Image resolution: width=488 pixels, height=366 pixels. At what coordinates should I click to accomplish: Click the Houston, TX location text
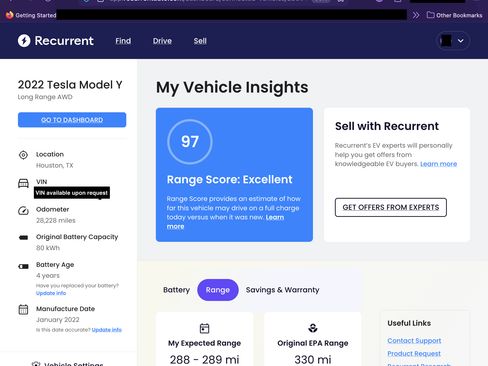click(55, 165)
